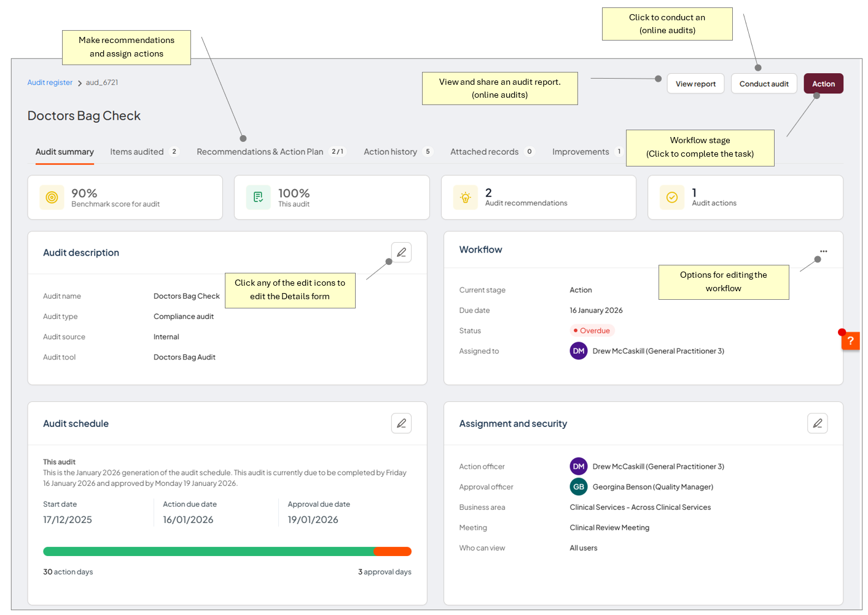Go back via the Audit register breadcrumb link

point(50,82)
